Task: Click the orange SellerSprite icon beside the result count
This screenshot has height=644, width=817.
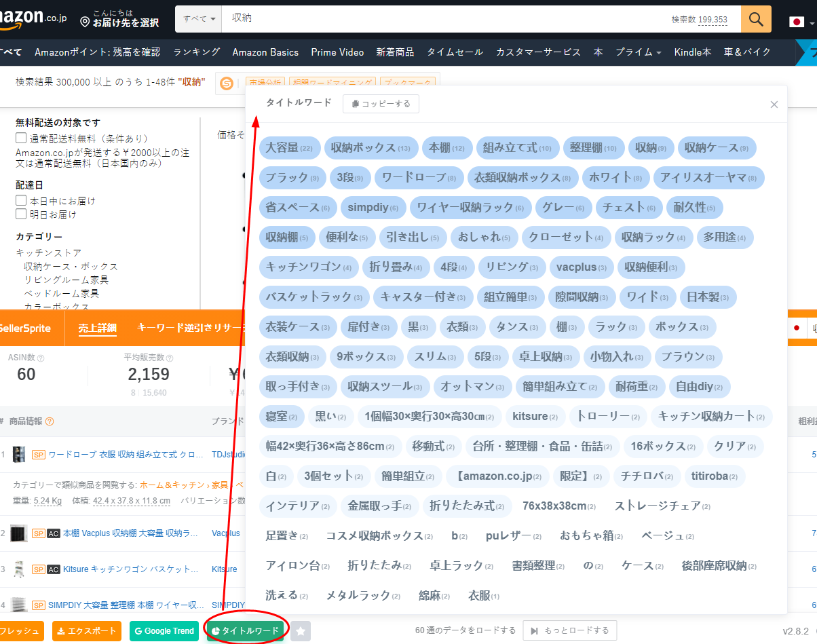Action: click(x=227, y=83)
